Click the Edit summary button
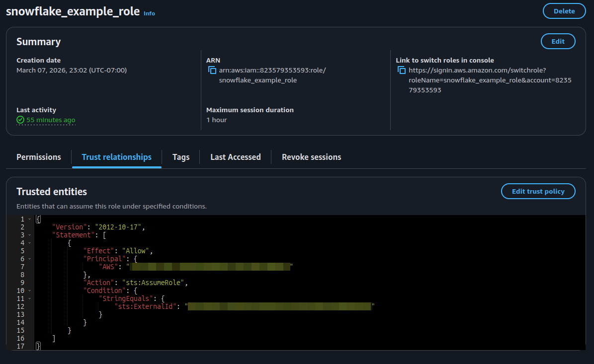This screenshot has height=364, width=594. [x=558, y=41]
